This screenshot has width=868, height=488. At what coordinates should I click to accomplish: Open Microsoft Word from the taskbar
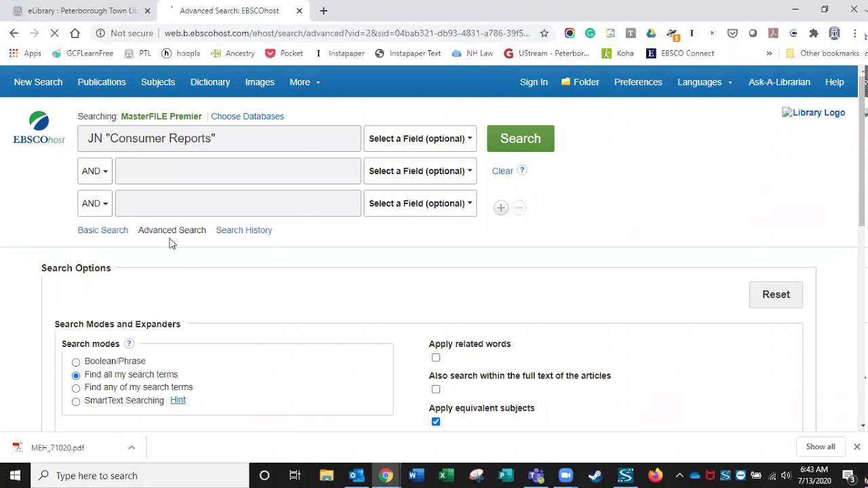[x=416, y=475]
